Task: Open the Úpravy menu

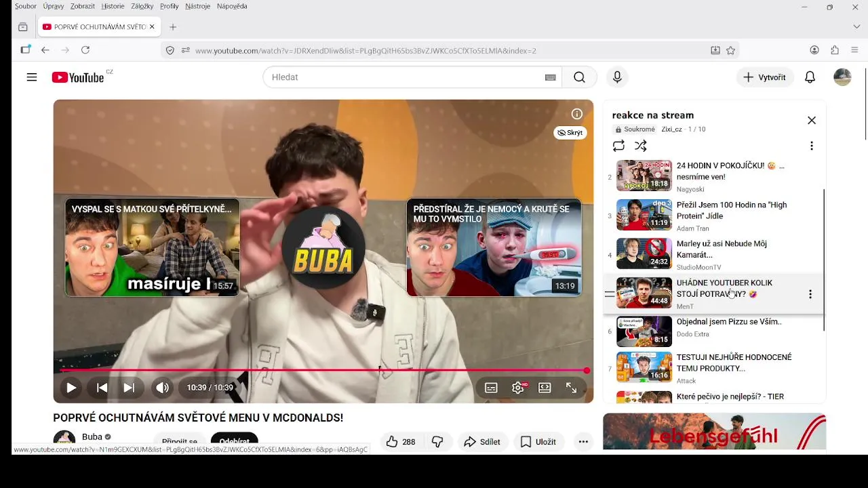Action: 54,6
